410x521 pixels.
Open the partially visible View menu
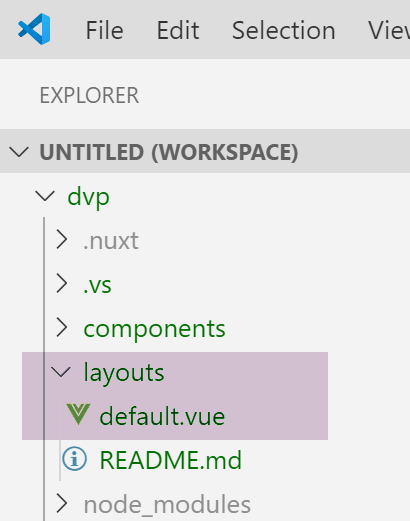coord(389,30)
